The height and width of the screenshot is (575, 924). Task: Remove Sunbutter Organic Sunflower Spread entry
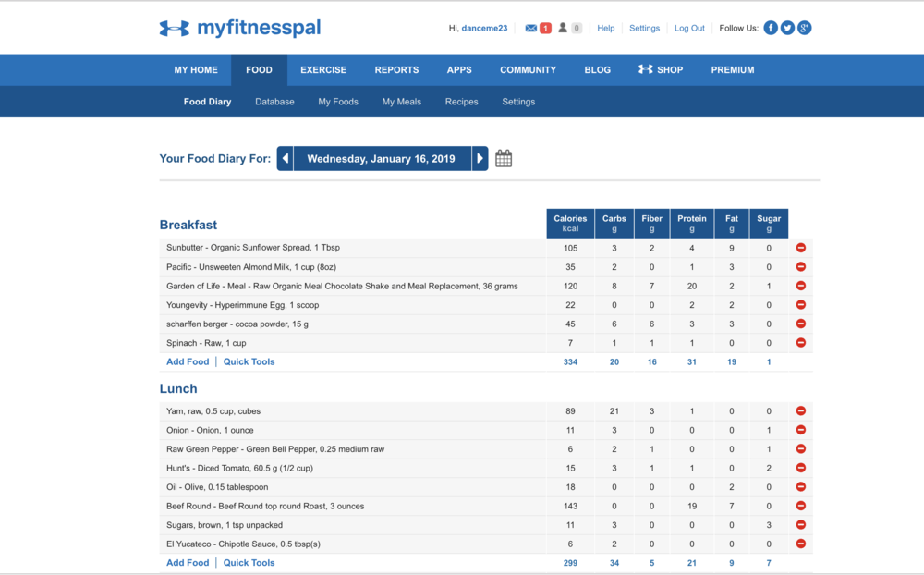coord(801,248)
